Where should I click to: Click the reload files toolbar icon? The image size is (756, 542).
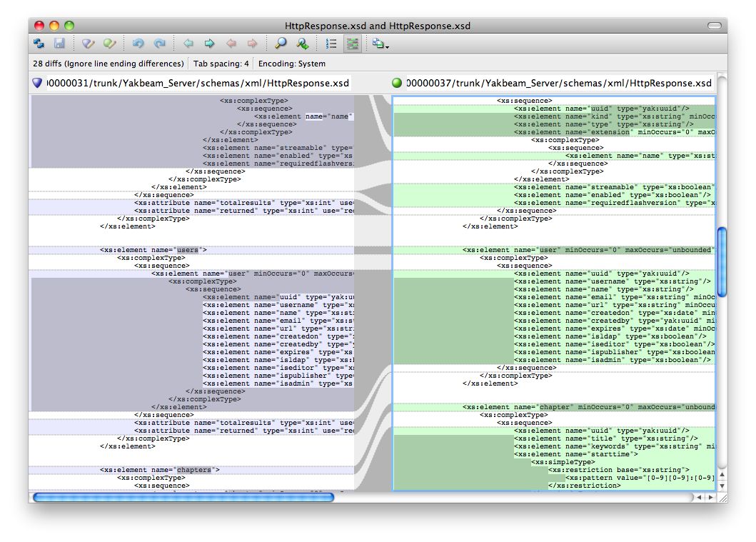[x=39, y=44]
